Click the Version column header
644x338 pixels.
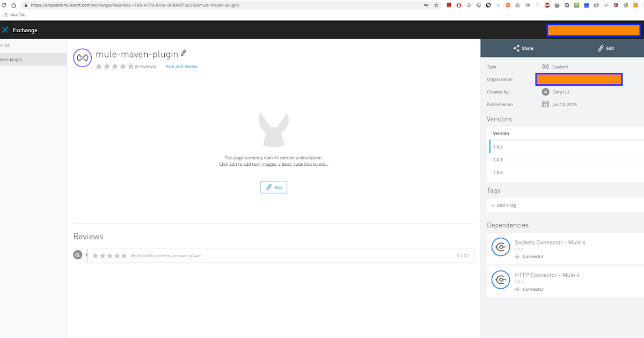(501, 133)
